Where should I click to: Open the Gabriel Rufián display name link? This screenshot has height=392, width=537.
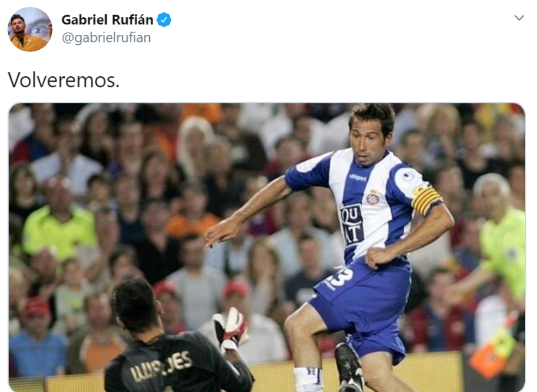[107, 20]
